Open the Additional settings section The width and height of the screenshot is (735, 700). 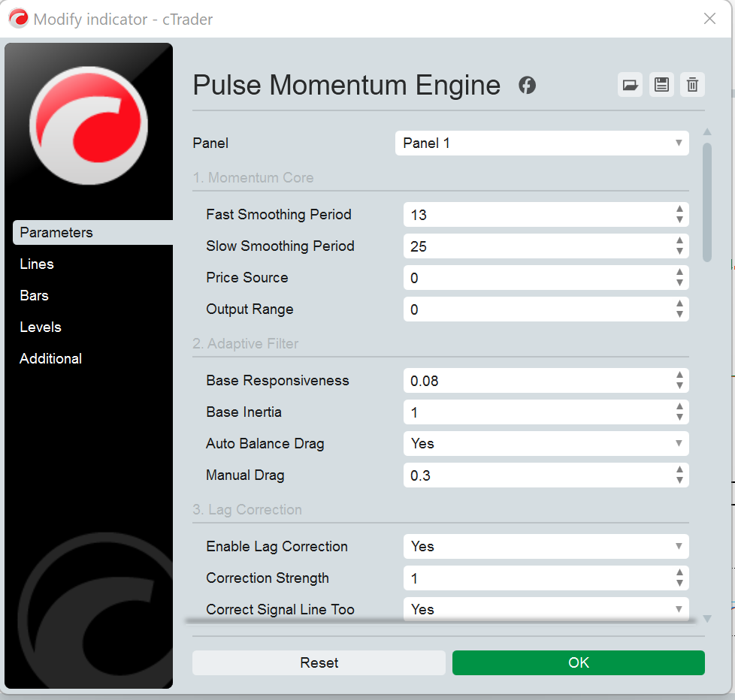(x=50, y=358)
